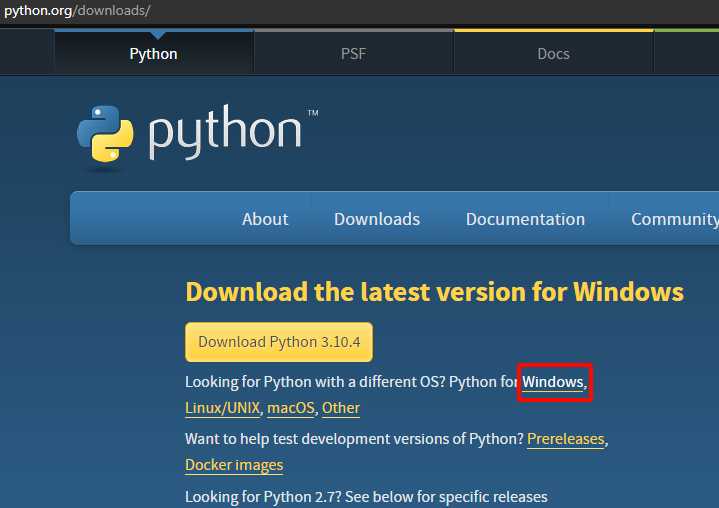Follow the macOS link

[x=291, y=408]
